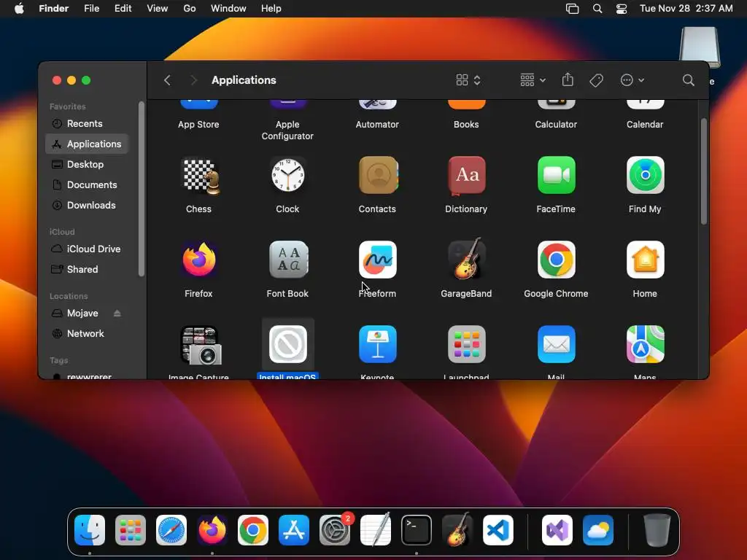The image size is (747, 560).
Task: Open Spotlight search in the menu bar
Action: pyautogui.click(x=597, y=9)
